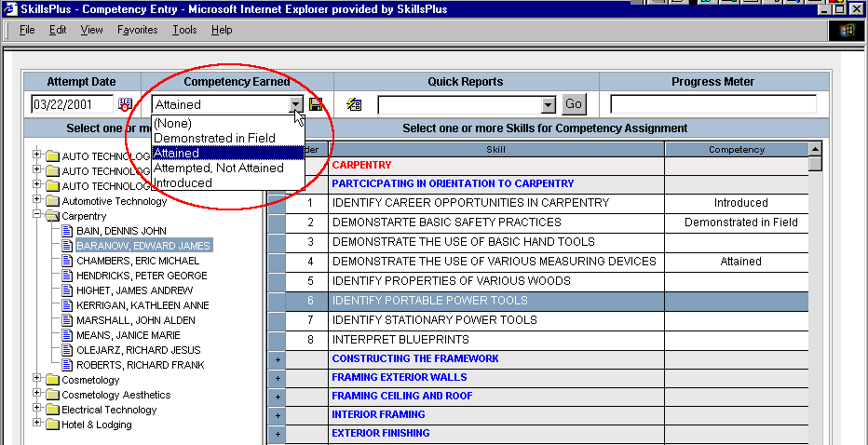This screenshot has width=868, height=445.
Task: Open the calendar icon beside Attempt Date
Action: click(126, 104)
